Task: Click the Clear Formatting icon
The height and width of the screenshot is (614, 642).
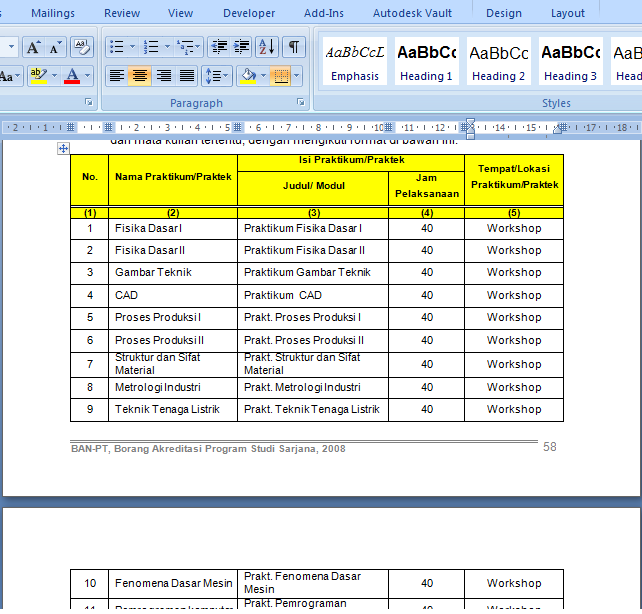Action: (82, 47)
